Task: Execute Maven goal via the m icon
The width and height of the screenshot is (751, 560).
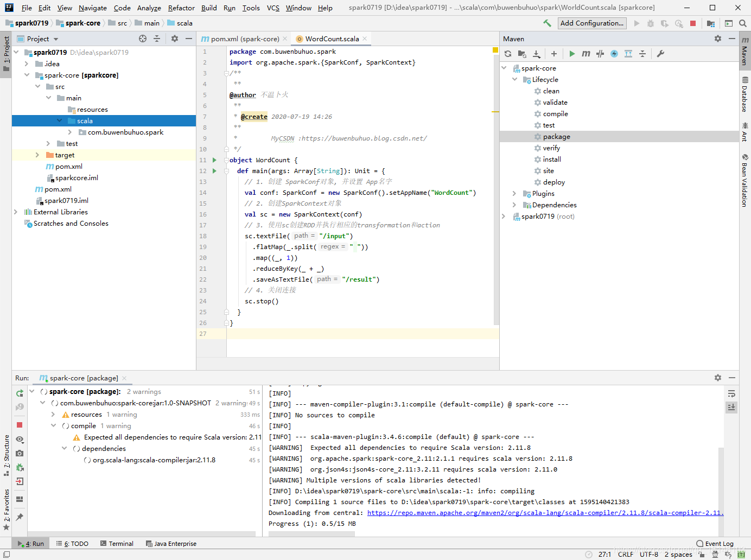Action: (586, 54)
